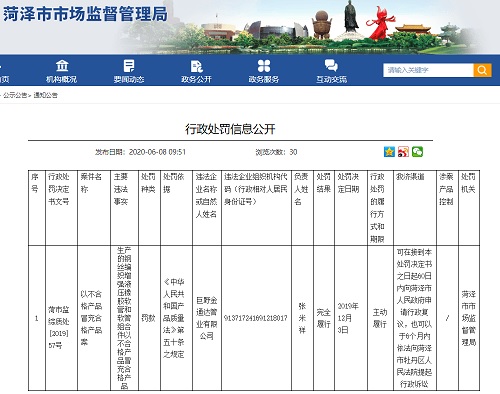Select the 行政处罚决定书文号 column header

coord(61,208)
